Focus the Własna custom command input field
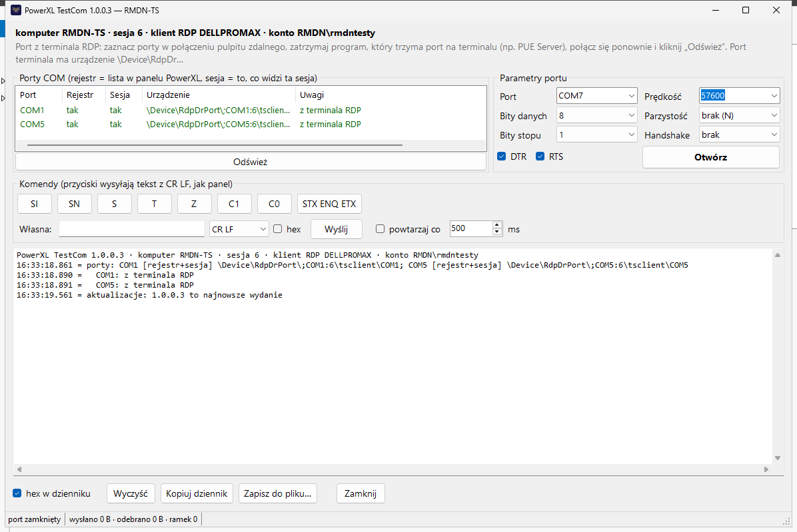The height and width of the screenshot is (532, 797). 132,229
